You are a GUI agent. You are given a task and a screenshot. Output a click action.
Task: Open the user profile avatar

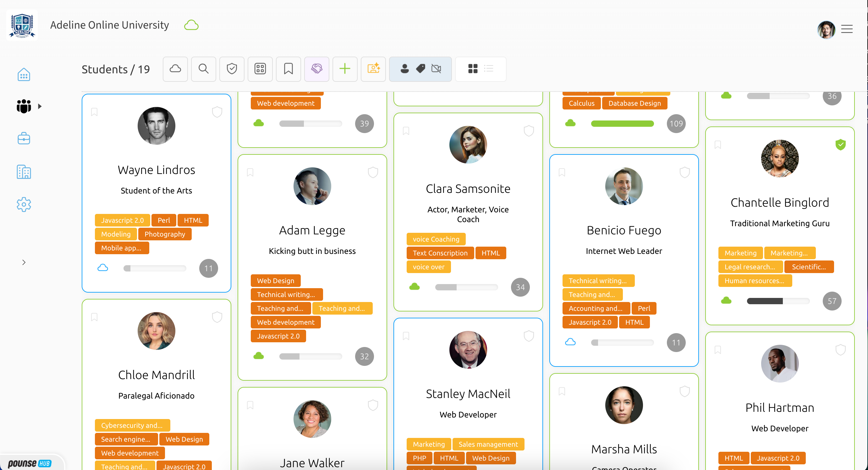(x=826, y=29)
